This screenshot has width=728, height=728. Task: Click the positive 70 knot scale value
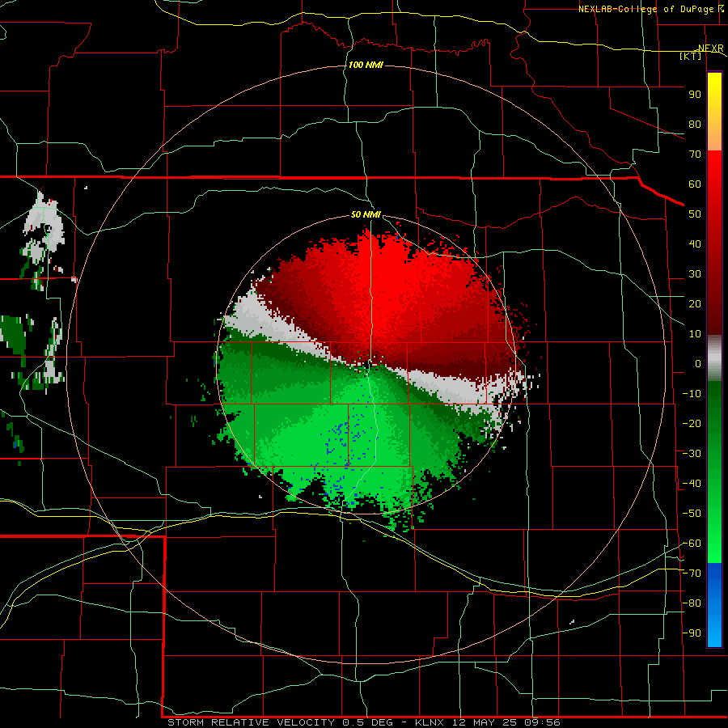(695, 154)
